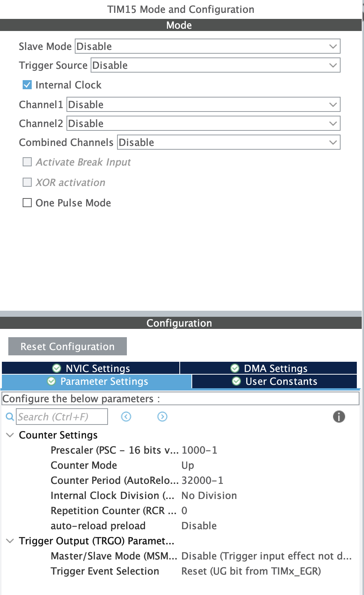364x595 pixels.
Task: Select the Trigger Event Selection value
Action: point(251,571)
